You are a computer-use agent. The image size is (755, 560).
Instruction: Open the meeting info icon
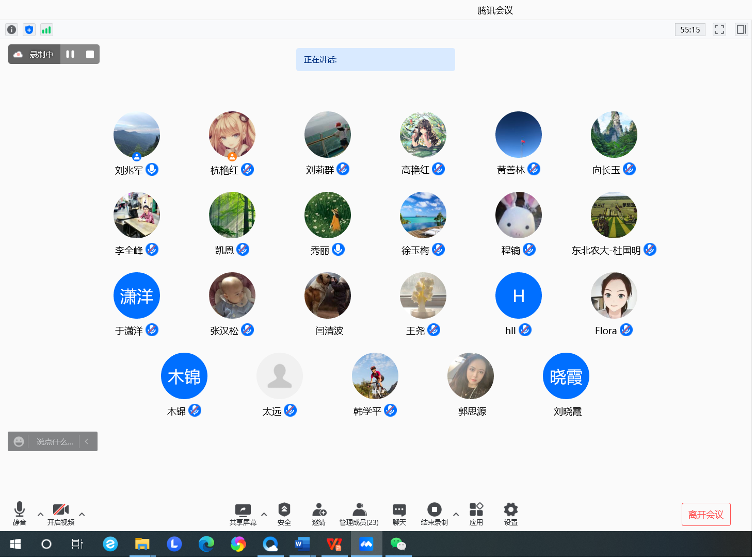(x=12, y=30)
